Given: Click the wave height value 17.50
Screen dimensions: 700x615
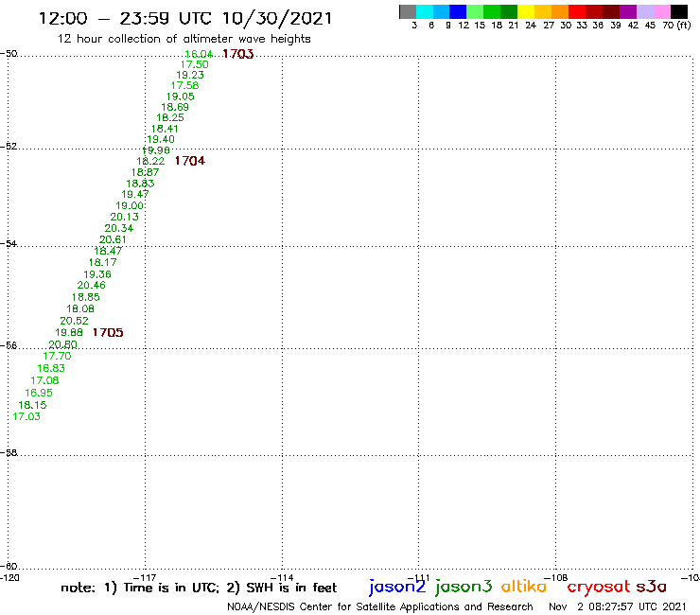Looking at the screenshot, I should pyautogui.click(x=194, y=64).
